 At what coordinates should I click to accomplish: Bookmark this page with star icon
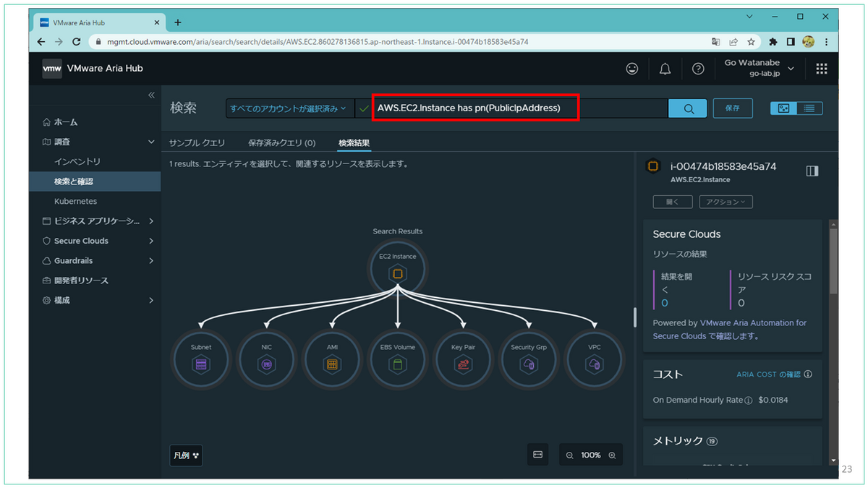tap(752, 42)
